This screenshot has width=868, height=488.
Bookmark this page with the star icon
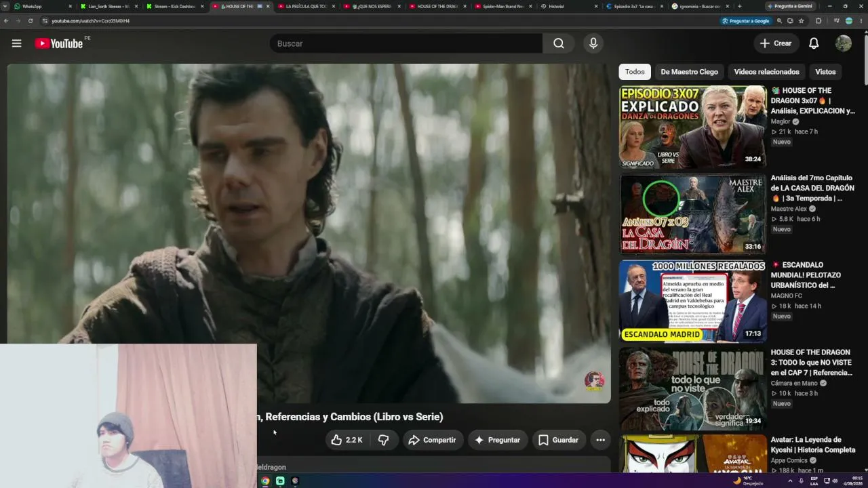[801, 21]
